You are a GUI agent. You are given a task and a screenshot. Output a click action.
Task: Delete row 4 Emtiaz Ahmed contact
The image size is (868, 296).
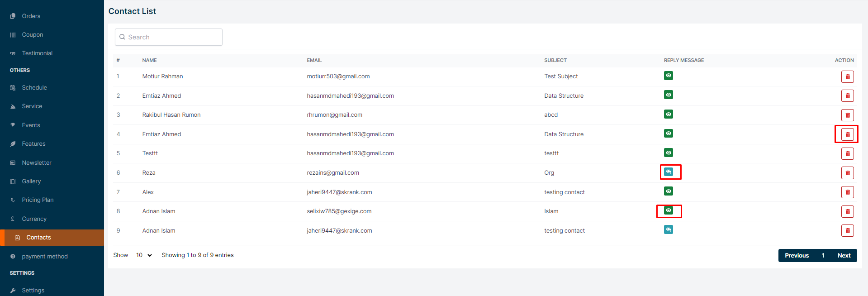pos(847,134)
